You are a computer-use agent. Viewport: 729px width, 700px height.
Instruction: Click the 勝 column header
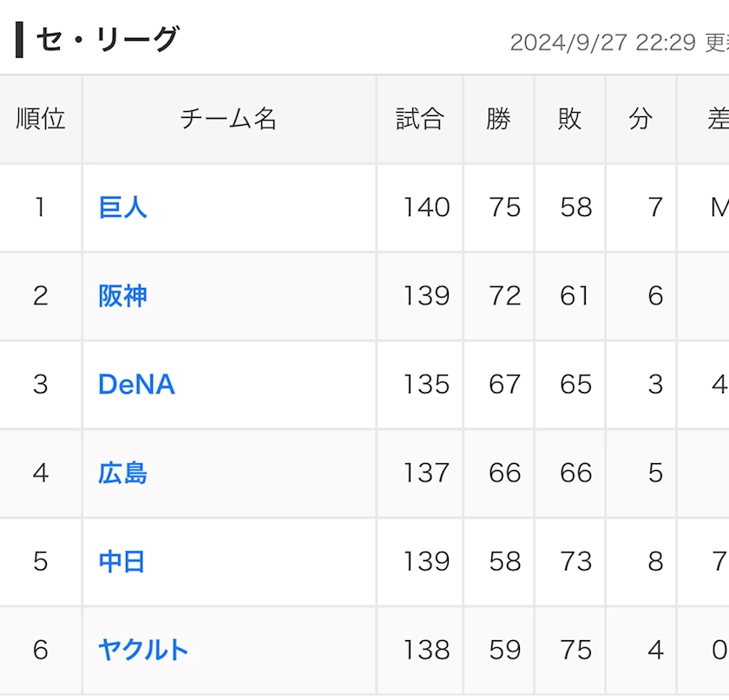[498, 119]
